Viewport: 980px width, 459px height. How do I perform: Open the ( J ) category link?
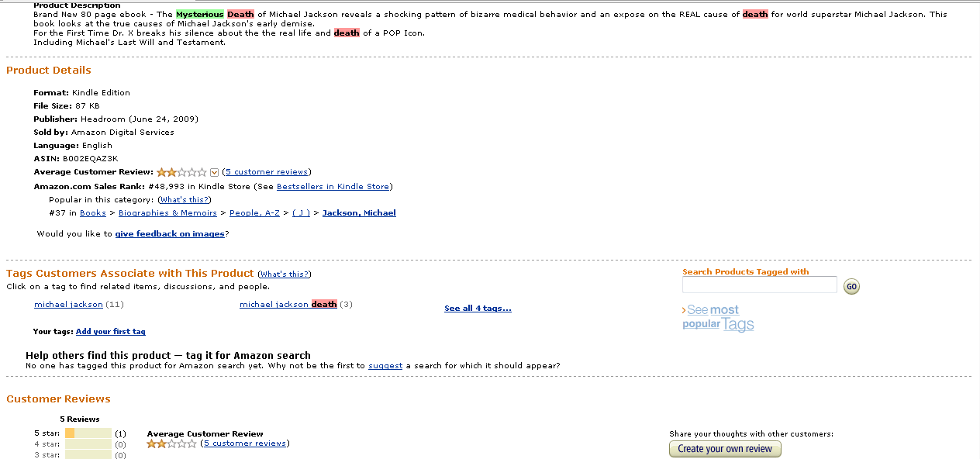[301, 213]
